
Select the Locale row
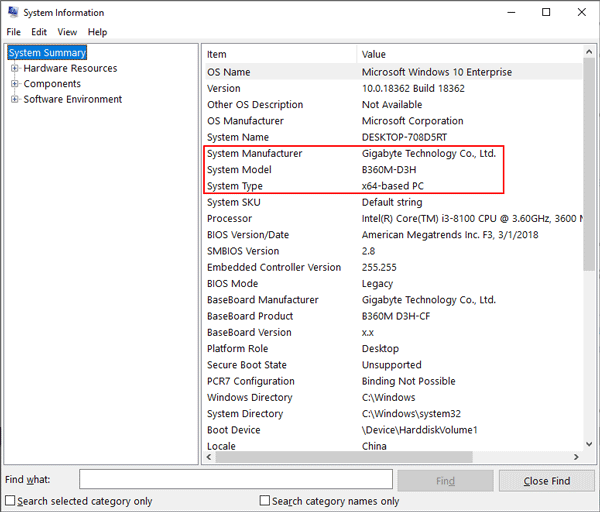click(x=393, y=446)
